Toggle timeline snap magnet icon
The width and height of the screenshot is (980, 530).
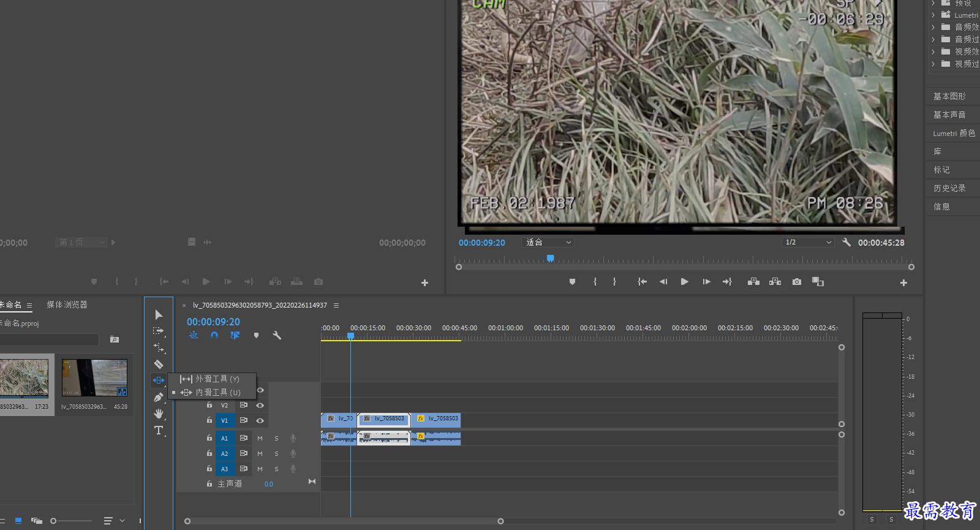(x=214, y=335)
